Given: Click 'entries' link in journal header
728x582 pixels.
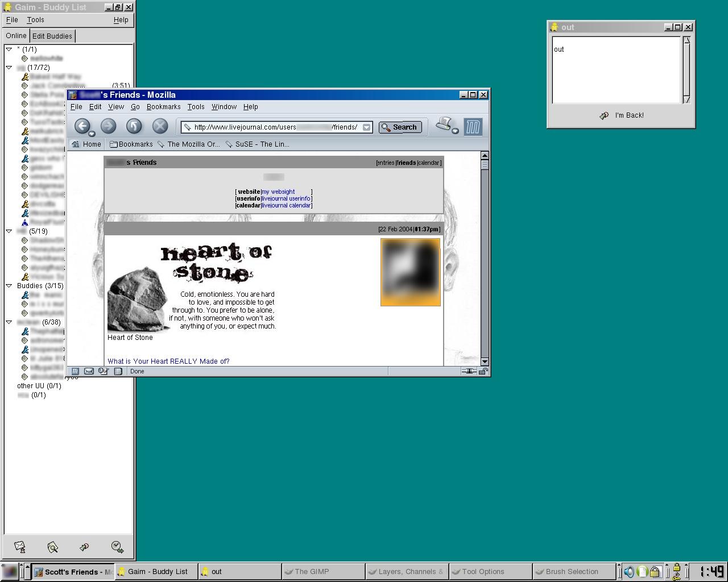Looking at the screenshot, I should 386,163.
